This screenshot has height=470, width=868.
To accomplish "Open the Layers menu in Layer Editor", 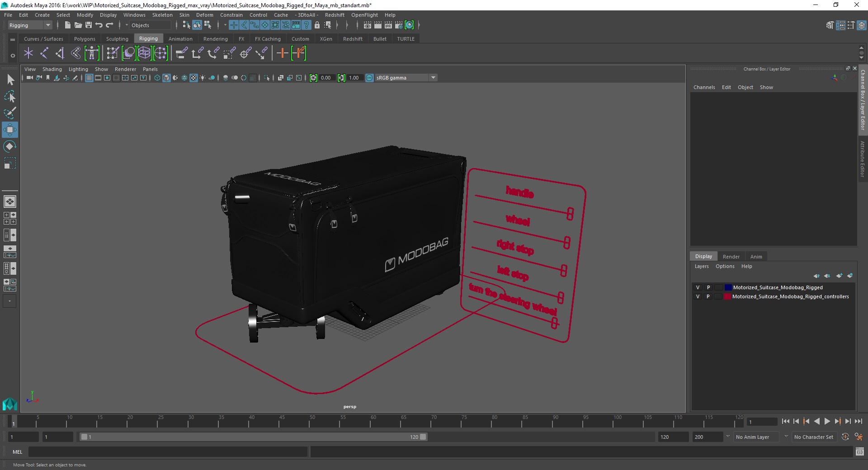I will tap(702, 266).
